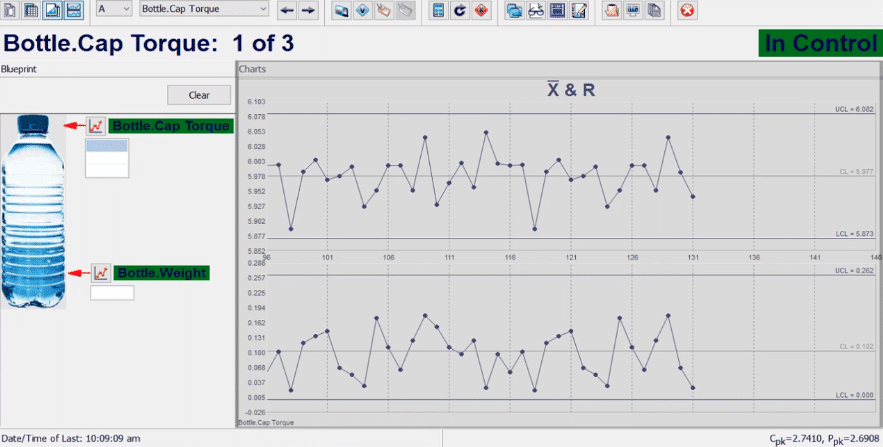Click the greyed-out tag icon
The height and width of the screenshot is (447, 883).
[x=405, y=10]
